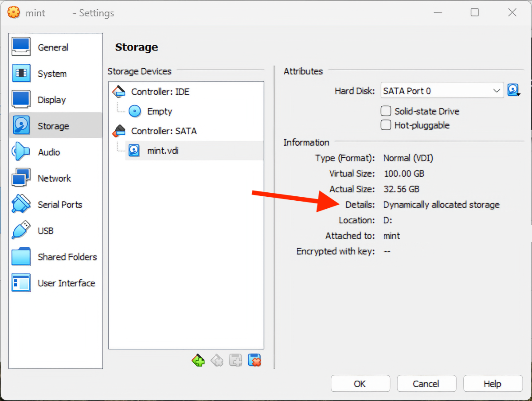
Task: Click the Serial Ports connector icon
Action: coord(21,204)
